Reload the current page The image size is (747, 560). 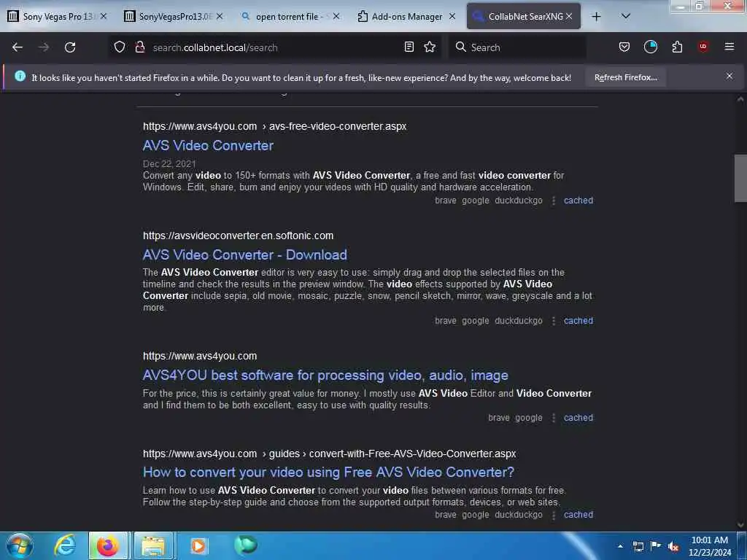tap(70, 47)
